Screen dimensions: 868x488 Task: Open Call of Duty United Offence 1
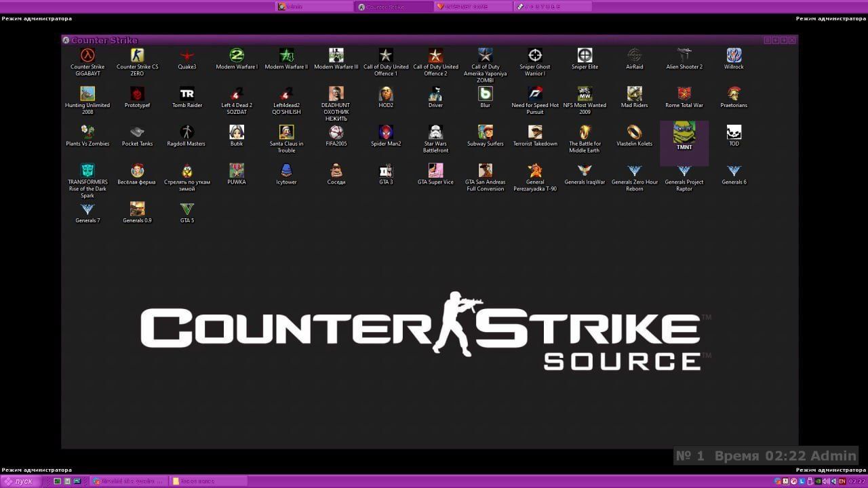tap(386, 56)
